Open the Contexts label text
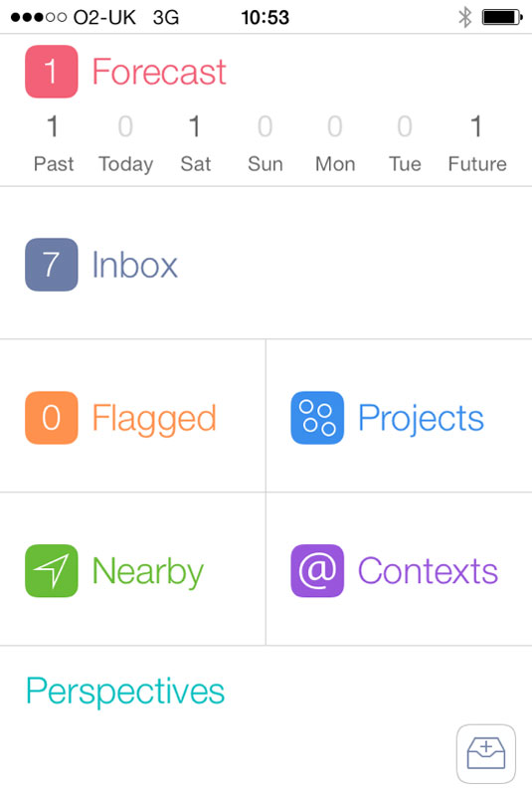 (428, 571)
